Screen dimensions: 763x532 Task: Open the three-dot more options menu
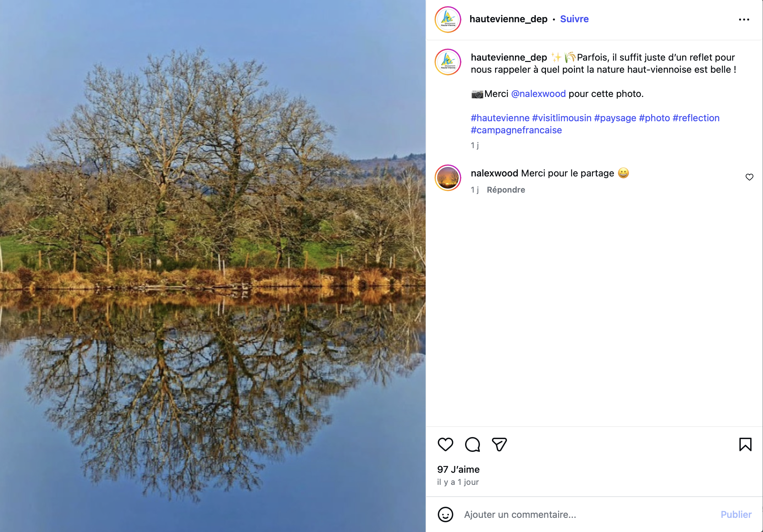pos(744,20)
